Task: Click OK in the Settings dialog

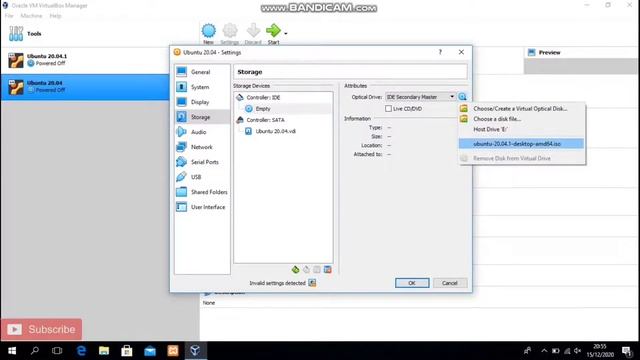Action: click(x=412, y=283)
